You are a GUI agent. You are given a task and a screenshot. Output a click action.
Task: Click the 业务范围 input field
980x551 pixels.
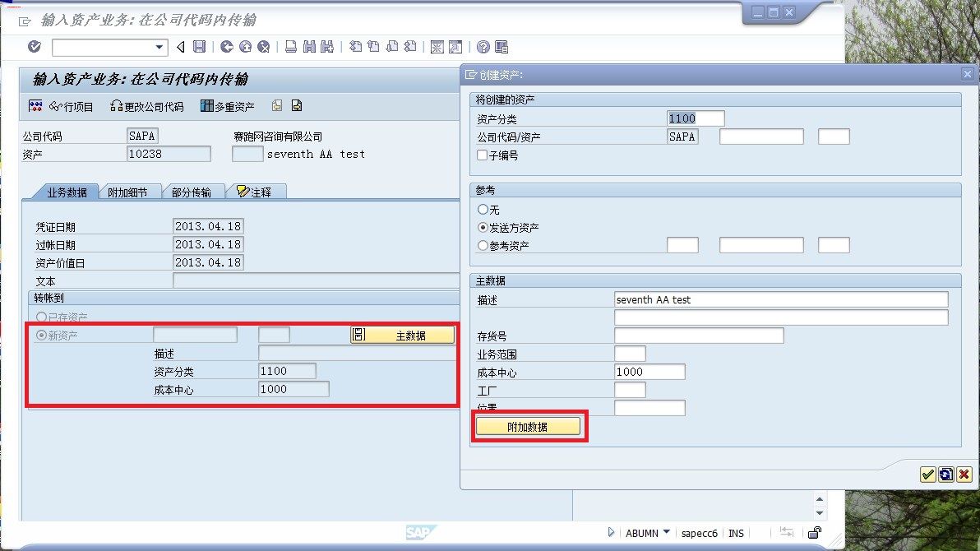click(x=630, y=354)
